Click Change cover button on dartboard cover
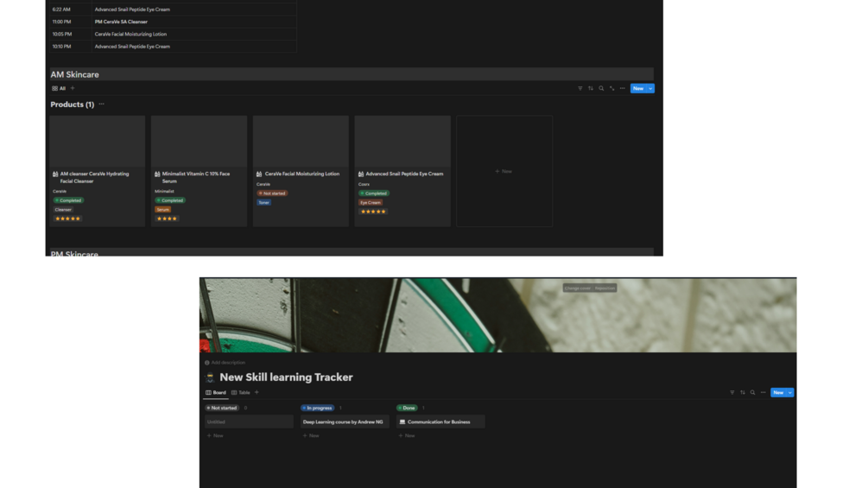This screenshot has width=868, height=488. [x=578, y=288]
